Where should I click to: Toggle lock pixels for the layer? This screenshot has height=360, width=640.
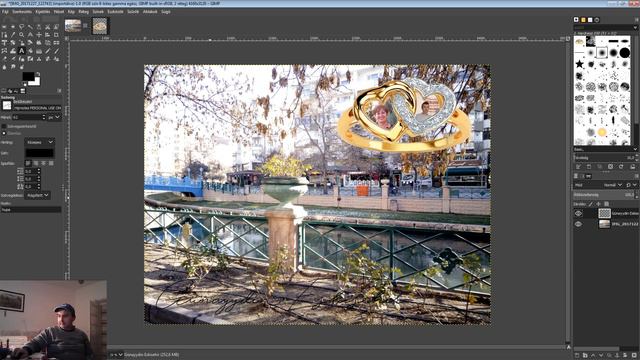[x=590, y=204]
